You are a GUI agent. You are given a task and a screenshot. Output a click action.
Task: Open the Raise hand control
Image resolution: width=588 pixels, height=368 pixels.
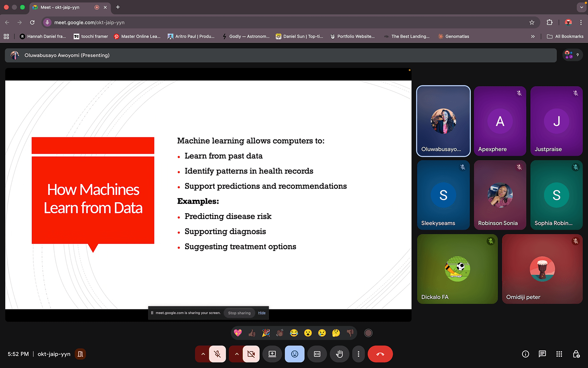pos(339,354)
